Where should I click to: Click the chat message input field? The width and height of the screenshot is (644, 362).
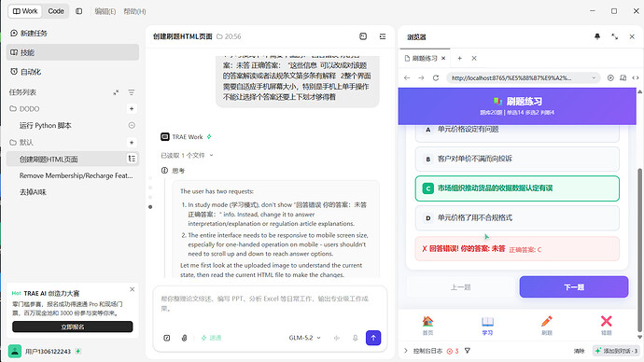[270, 304]
